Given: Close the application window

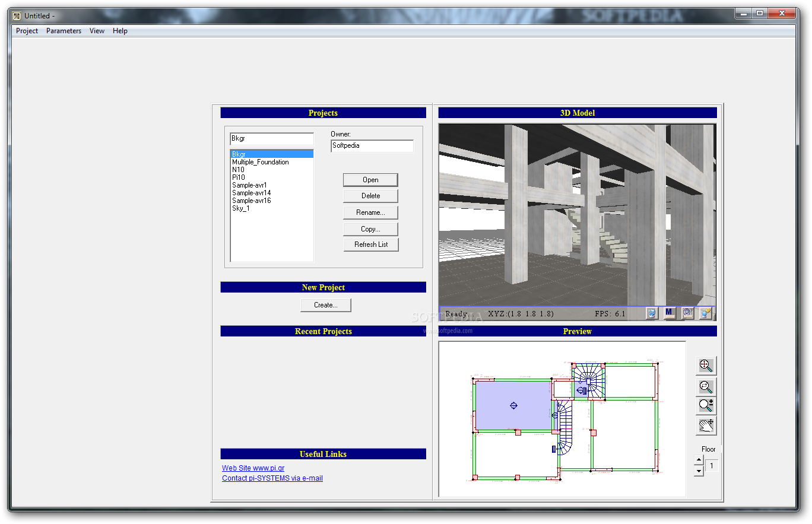Looking at the screenshot, I should pyautogui.click(x=781, y=13).
